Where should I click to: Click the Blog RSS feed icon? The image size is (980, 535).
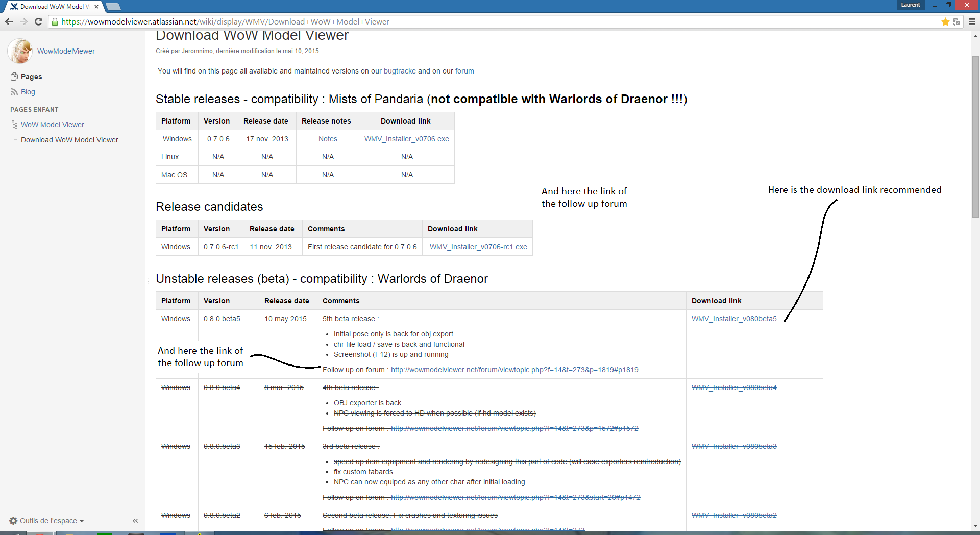pyautogui.click(x=14, y=92)
